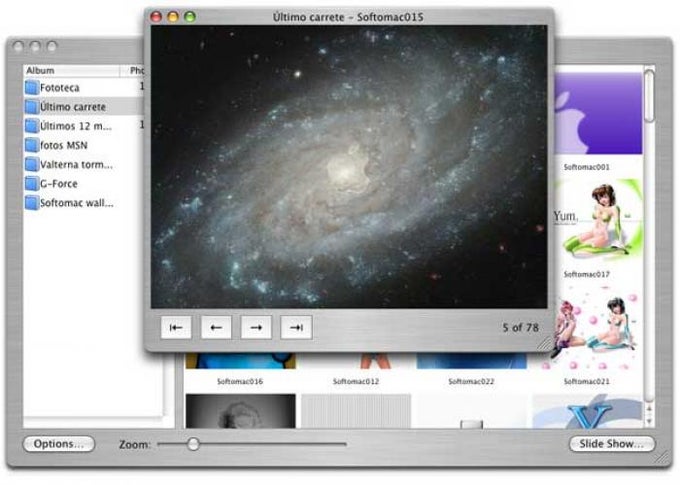This screenshot has height=485, width=680.
Task: Click the Softomac022 caption
Action: tap(471, 381)
